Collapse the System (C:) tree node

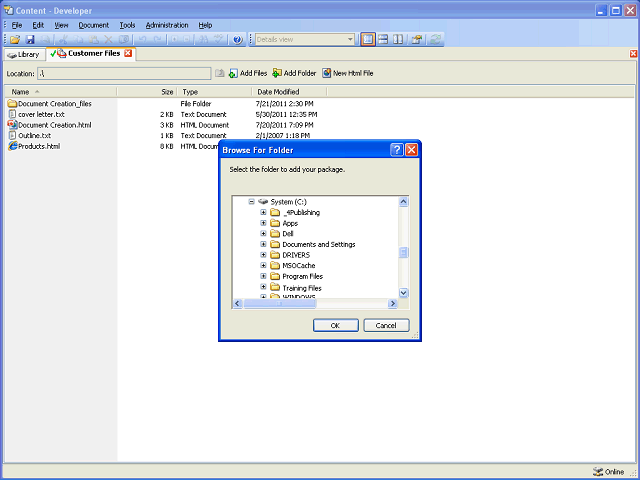[251, 202]
